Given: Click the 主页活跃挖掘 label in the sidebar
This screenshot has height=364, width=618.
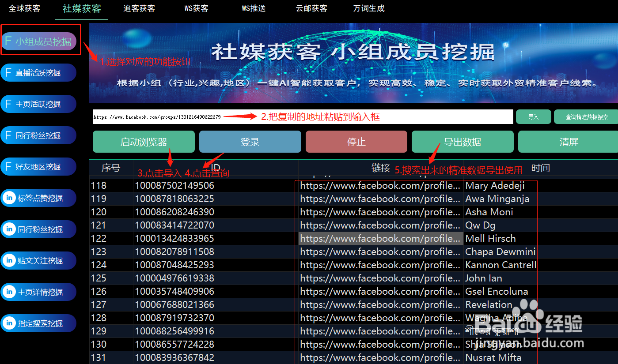Looking at the screenshot, I should pos(38,105).
